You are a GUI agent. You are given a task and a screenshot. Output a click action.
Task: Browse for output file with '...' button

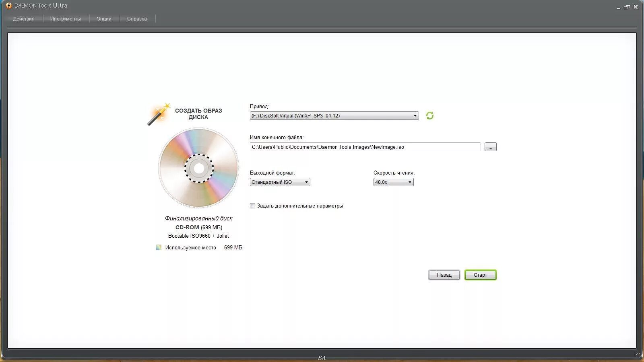490,147
